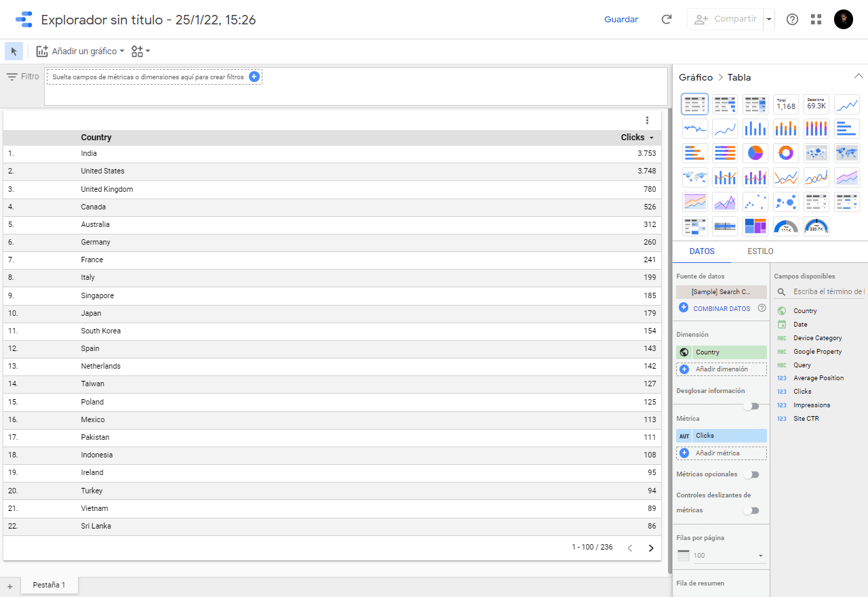Screen dimensions: 868x597
Task: Select the Pestaña 1 tab
Action: click(x=49, y=585)
